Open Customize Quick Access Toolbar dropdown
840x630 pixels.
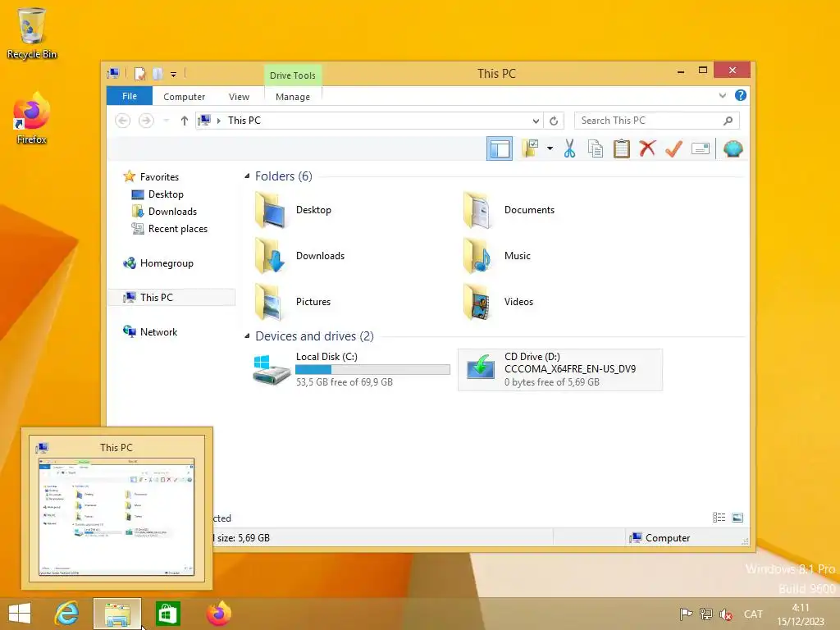pyautogui.click(x=174, y=74)
